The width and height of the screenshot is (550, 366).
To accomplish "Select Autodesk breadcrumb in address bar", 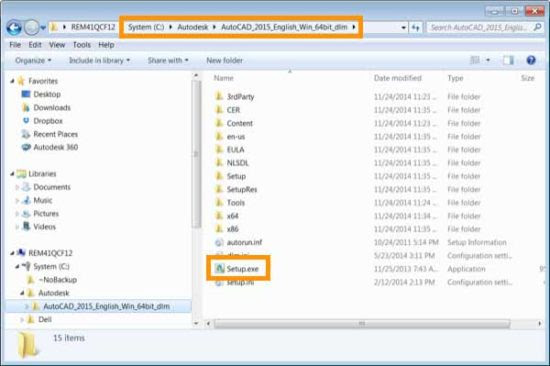I will coord(193,27).
